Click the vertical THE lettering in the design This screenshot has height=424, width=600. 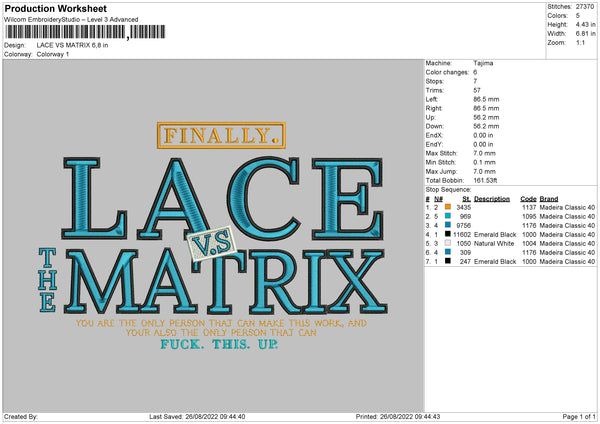click(47, 280)
